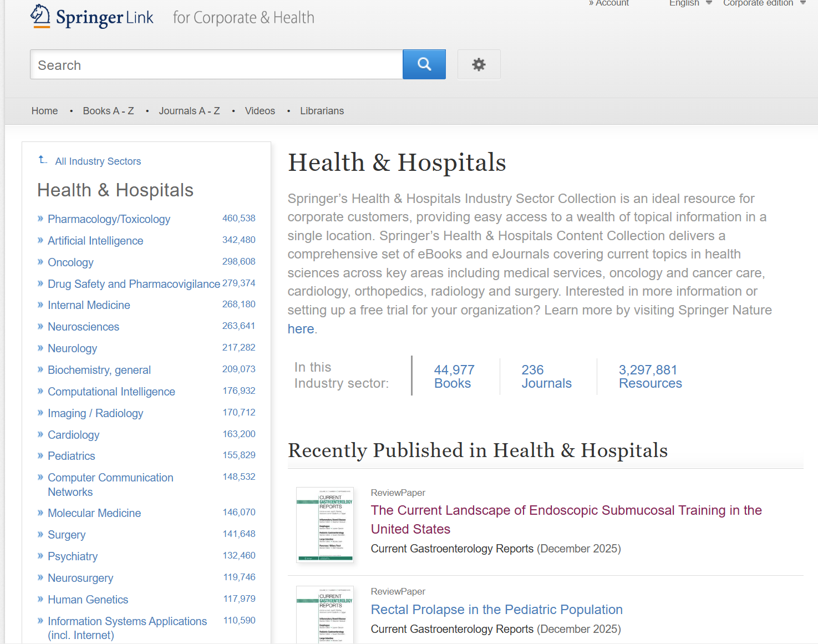818x644 pixels.
Task: Click the chevron bullet beside Cardiology
Action: pyautogui.click(x=40, y=434)
